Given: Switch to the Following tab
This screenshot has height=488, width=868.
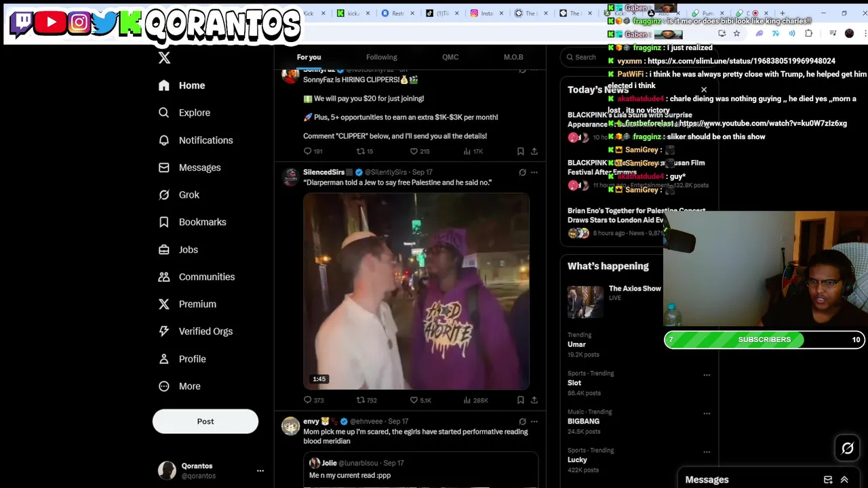Looking at the screenshot, I should [382, 57].
